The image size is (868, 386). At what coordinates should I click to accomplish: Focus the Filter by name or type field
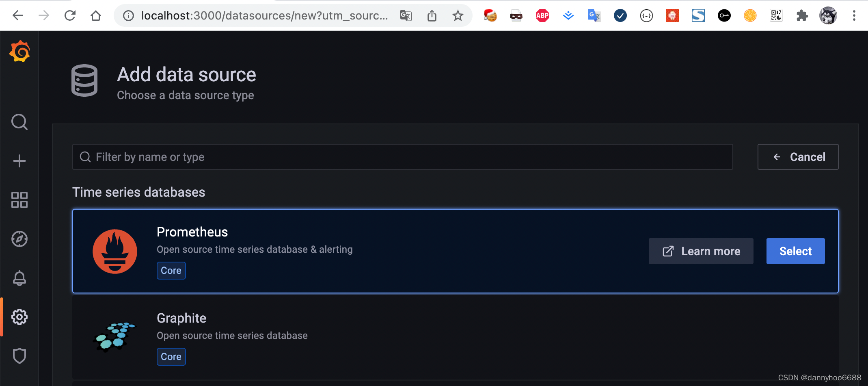403,157
